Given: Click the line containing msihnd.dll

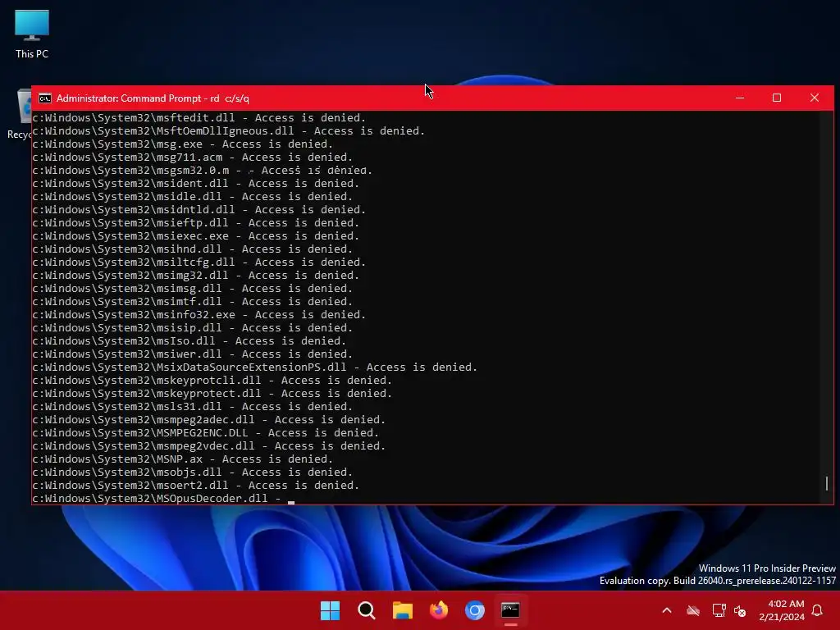Looking at the screenshot, I should click(x=193, y=249).
